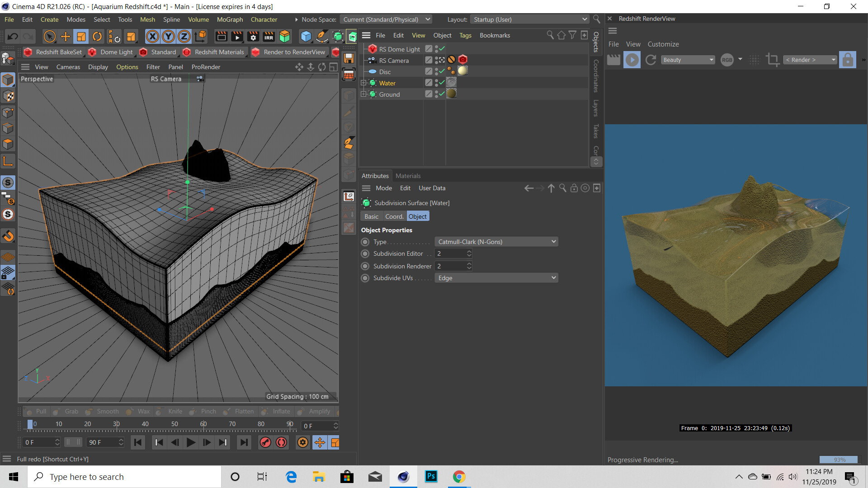Open the Beauty AOV dropdown
The width and height of the screenshot is (868, 488).
[688, 60]
